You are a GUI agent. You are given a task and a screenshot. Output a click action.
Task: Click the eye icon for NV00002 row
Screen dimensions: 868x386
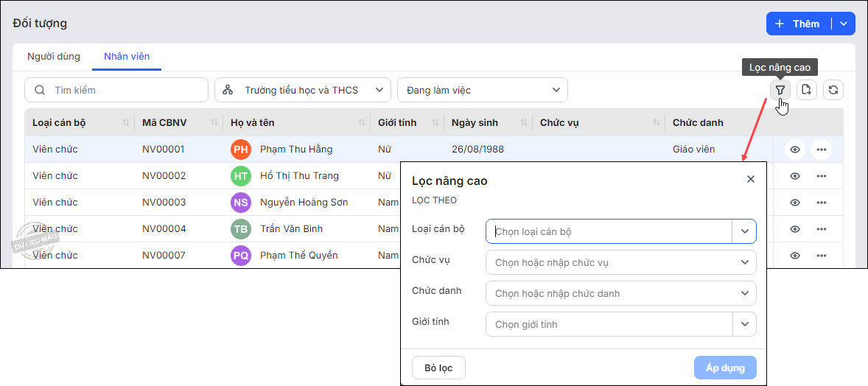795,176
